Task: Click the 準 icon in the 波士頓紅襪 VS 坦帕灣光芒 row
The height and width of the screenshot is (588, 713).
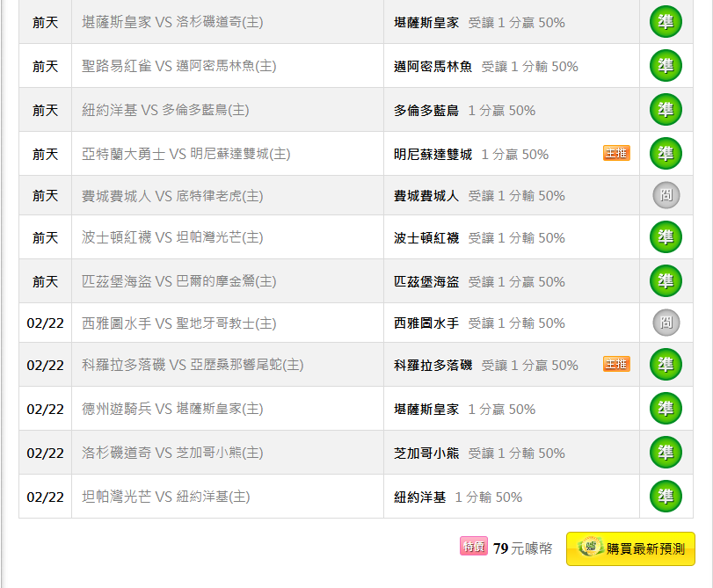Action: 666,237
